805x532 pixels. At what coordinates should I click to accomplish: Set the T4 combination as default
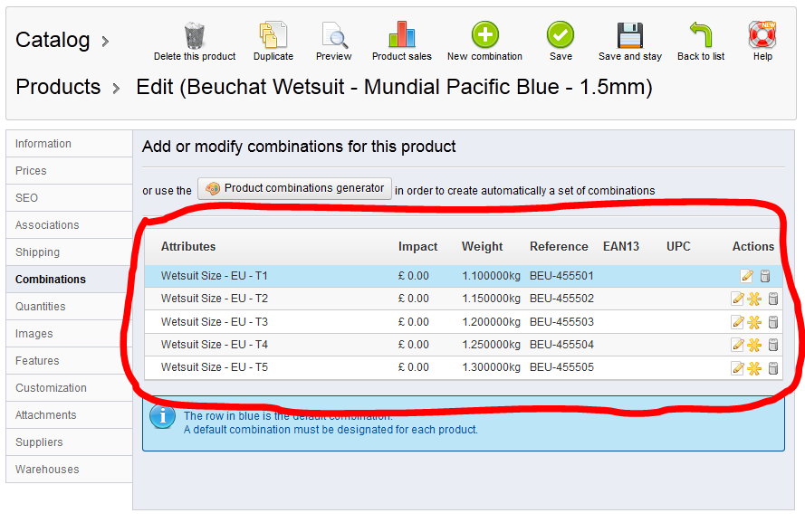pyautogui.click(x=754, y=345)
